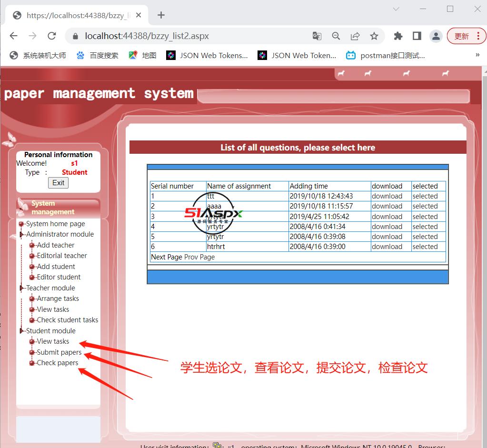The image size is (487, 448).
Task: Click the magnifier zoom icon in the address bar
Action: pos(336,36)
